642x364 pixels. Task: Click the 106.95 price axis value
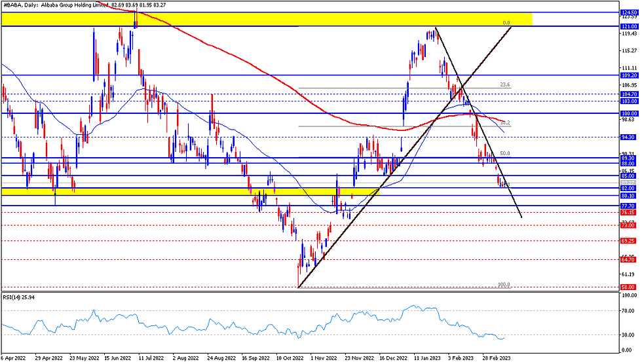628,85
